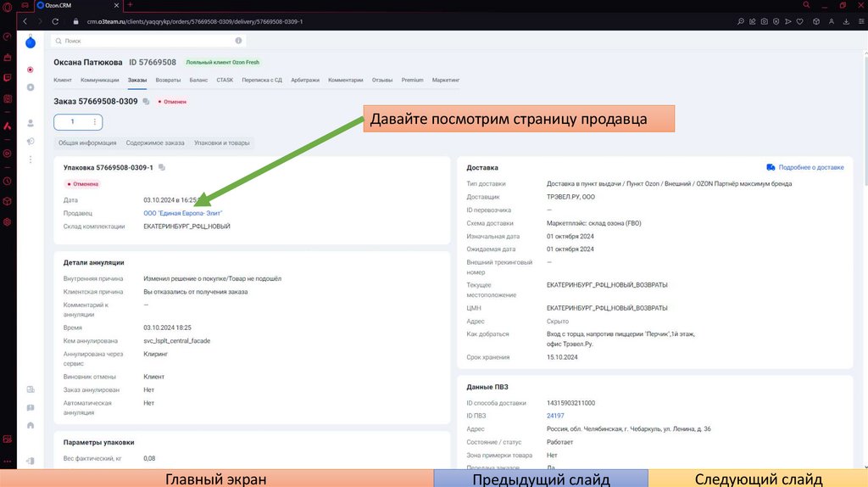Image resolution: width=868 pixels, height=487 pixels.
Task: Click the browser back arrow
Action: [x=25, y=21]
